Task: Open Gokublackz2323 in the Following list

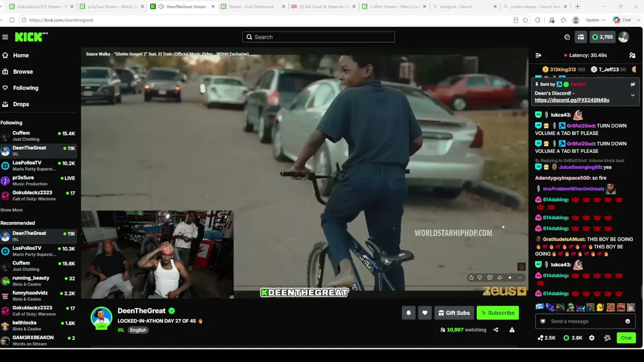Action: pyautogui.click(x=38, y=196)
